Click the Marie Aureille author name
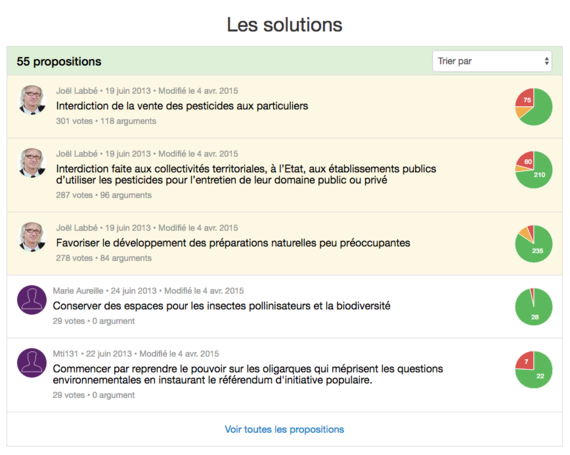 (78, 291)
